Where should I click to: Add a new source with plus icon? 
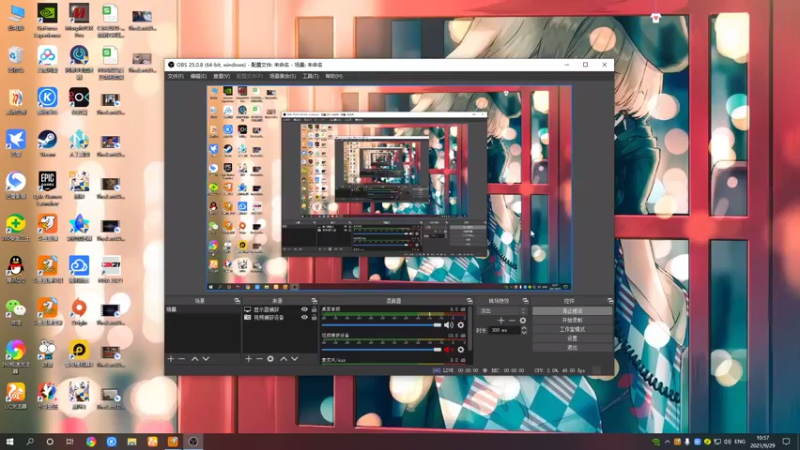[x=248, y=359]
